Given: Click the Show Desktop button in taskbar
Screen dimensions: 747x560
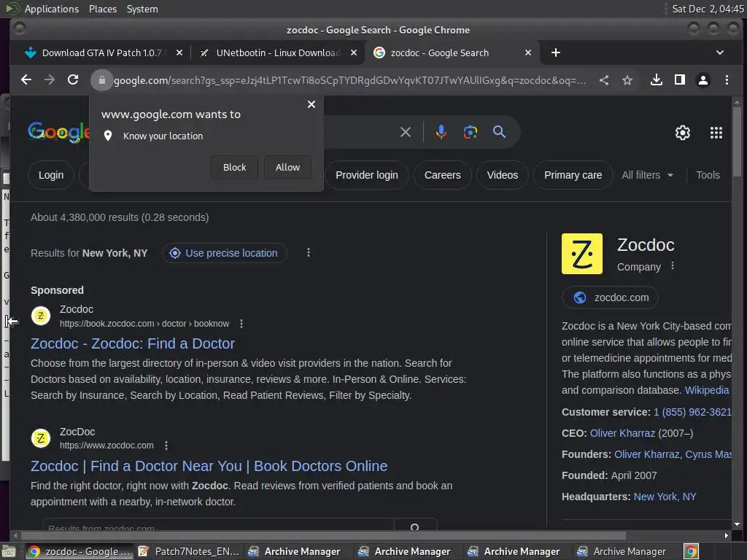Looking at the screenshot, I should click(x=9, y=552).
